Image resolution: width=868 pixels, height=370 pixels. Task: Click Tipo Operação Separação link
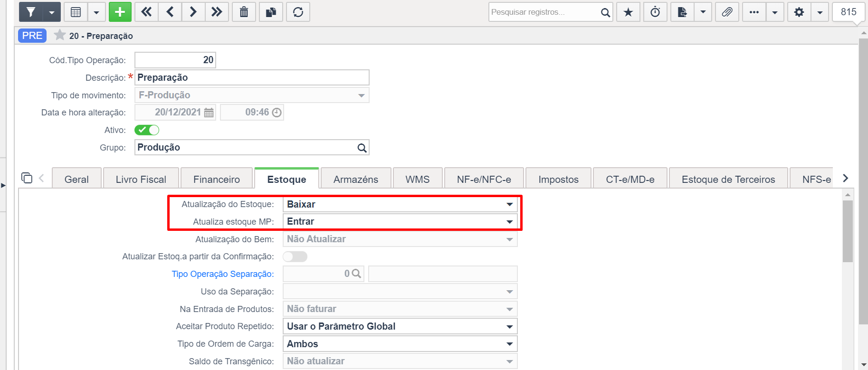(223, 274)
